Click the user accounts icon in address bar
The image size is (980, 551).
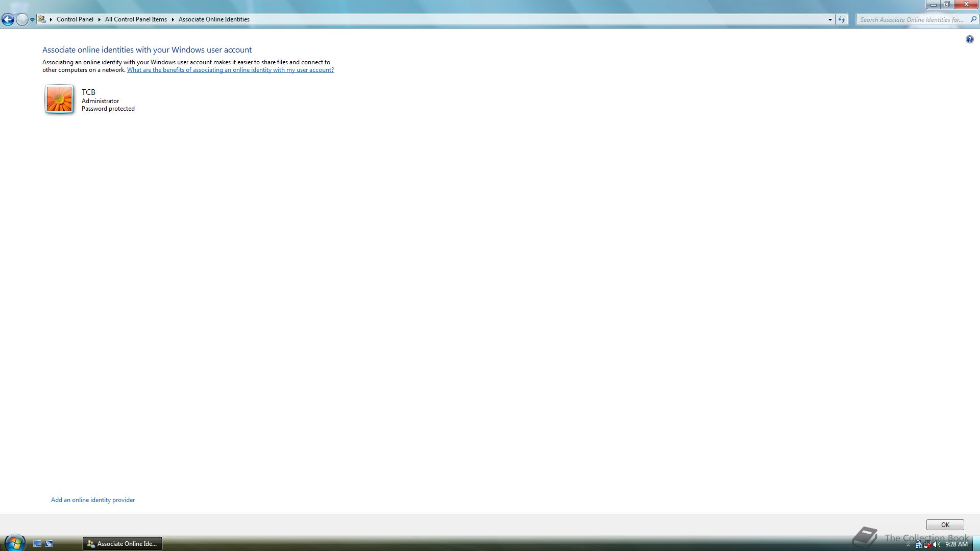[42, 19]
